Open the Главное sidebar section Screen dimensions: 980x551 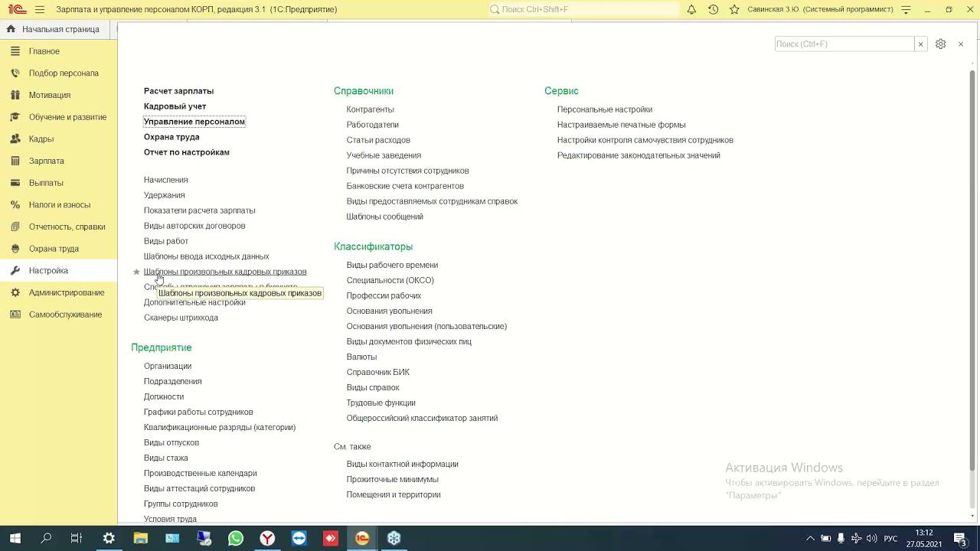(58, 51)
